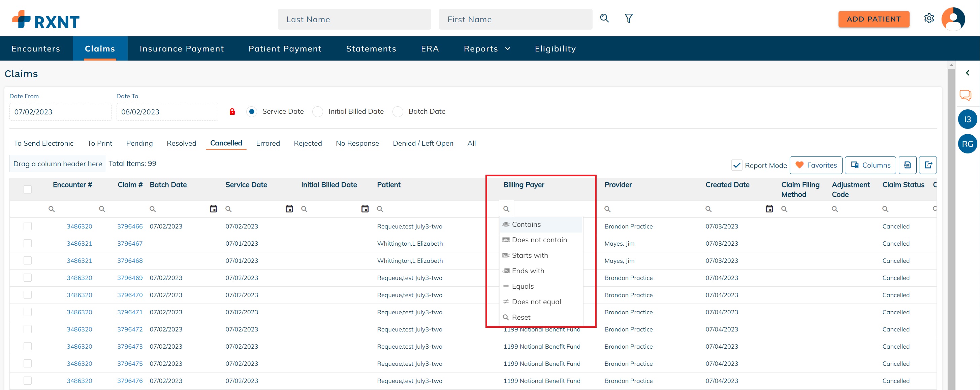Toggle the red date lock icon
This screenshot has height=390, width=980.
coord(232,112)
